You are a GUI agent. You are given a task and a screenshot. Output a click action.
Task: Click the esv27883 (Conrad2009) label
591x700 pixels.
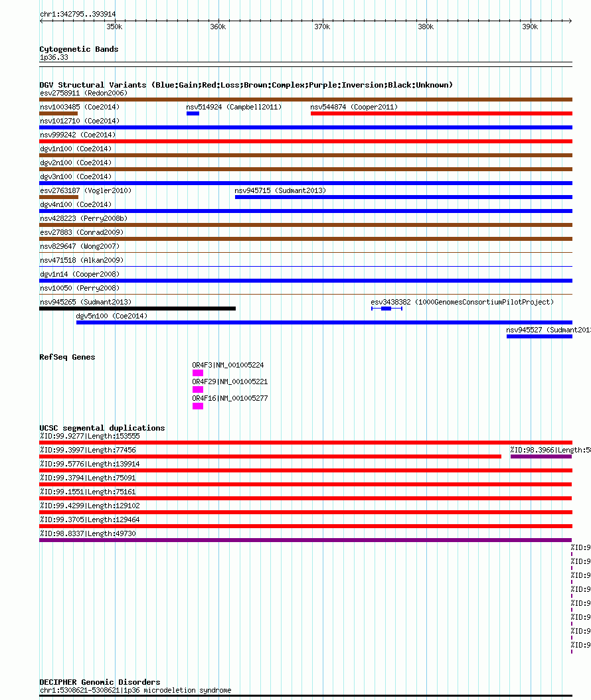pyautogui.click(x=82, y=232)
